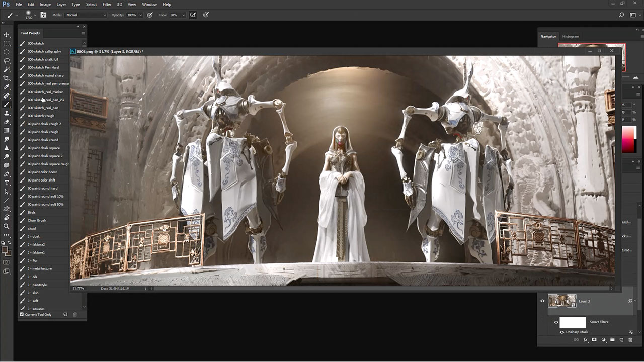Add a layer mask to Layer 3
The height and width of the screenshot is (362, 644).
594,340
